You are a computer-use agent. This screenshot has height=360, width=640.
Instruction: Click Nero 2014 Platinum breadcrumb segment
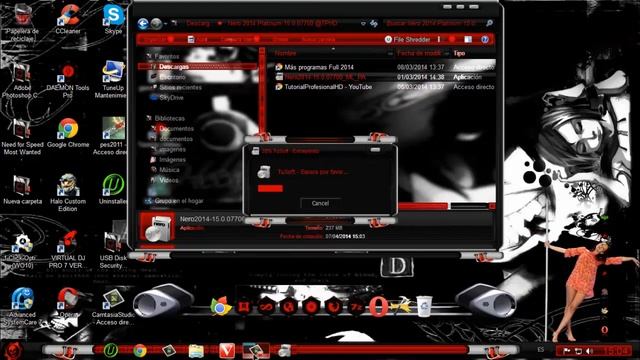[x=282, y=24]
